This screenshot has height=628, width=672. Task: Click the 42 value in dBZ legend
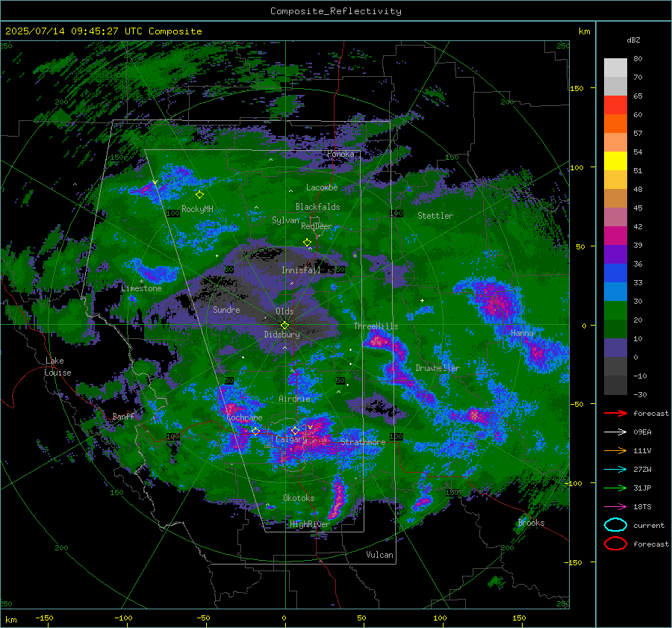638,226
